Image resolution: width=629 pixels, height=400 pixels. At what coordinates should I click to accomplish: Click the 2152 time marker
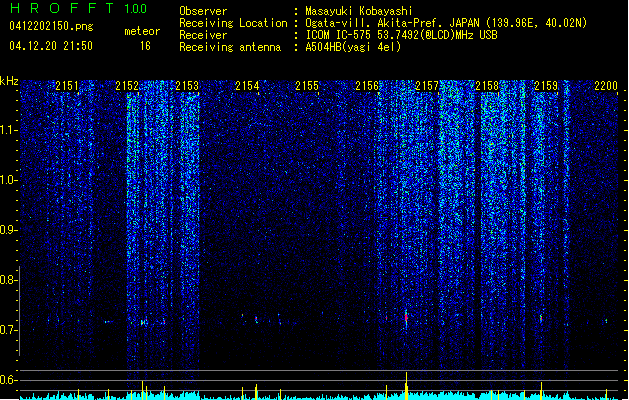127,85
